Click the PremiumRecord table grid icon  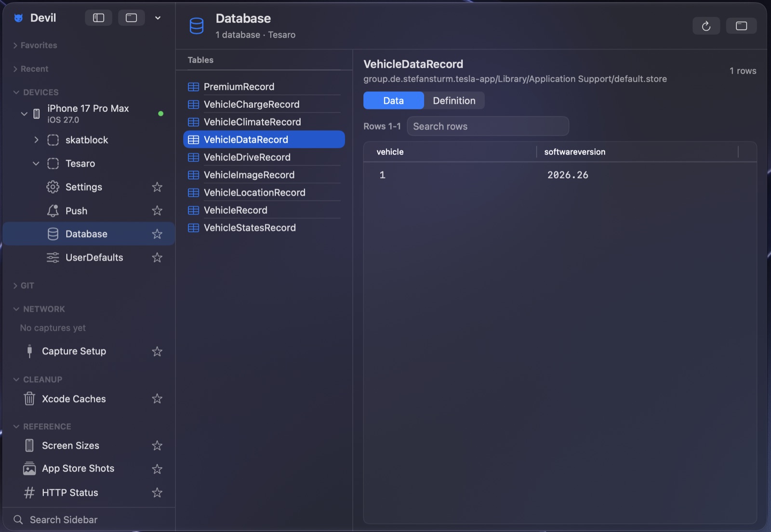193,87
